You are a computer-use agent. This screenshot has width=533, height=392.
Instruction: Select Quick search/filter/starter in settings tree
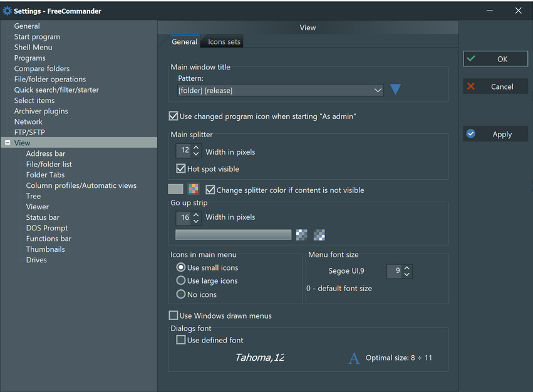[56, 90]
